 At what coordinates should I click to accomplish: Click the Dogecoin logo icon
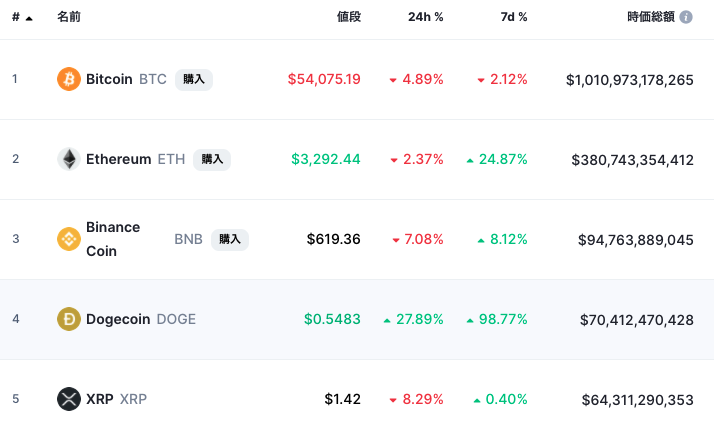coord(69,319)
